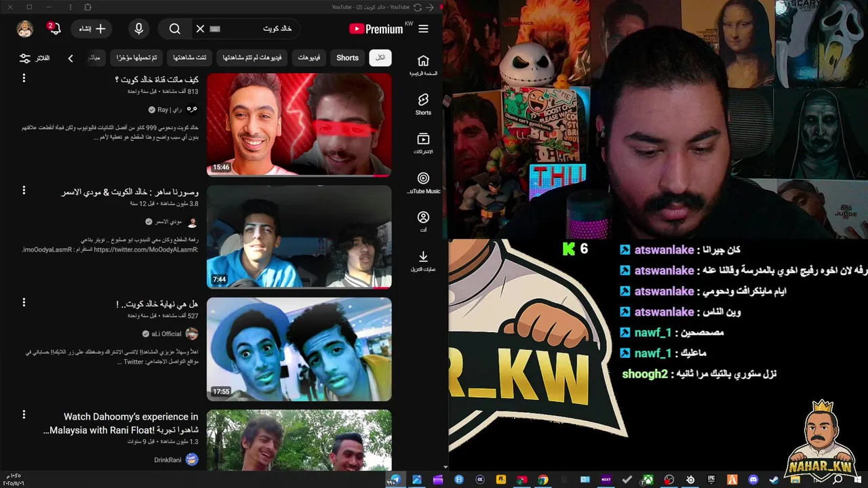Open Downloads in the sidebar

[423, 261]
